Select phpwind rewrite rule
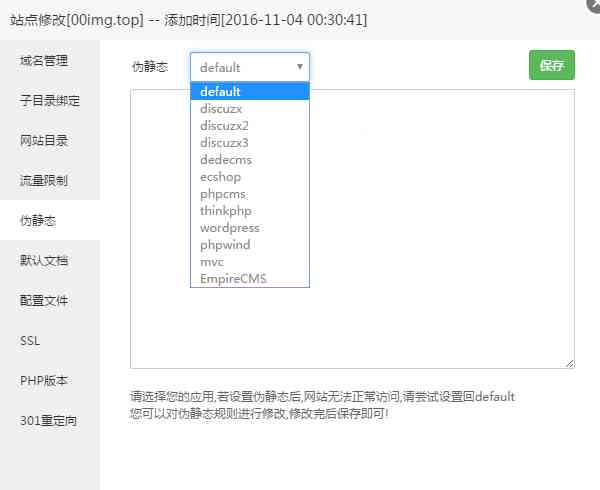This screenshot has width=600, height=490. click(249, 245)
